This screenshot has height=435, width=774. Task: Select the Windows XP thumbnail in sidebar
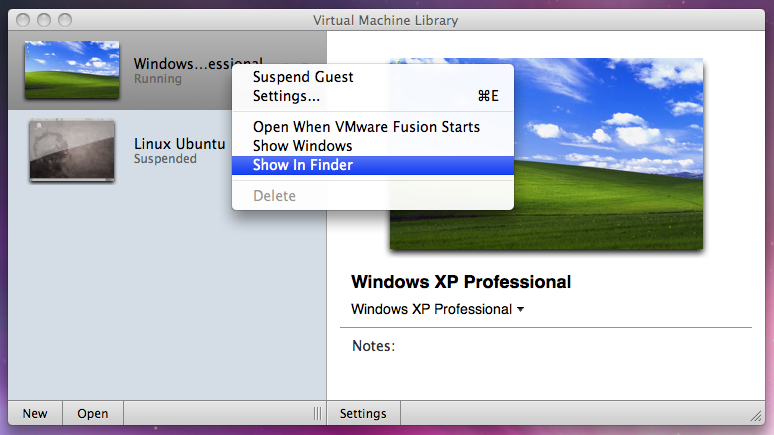click(x=72, y=70)
